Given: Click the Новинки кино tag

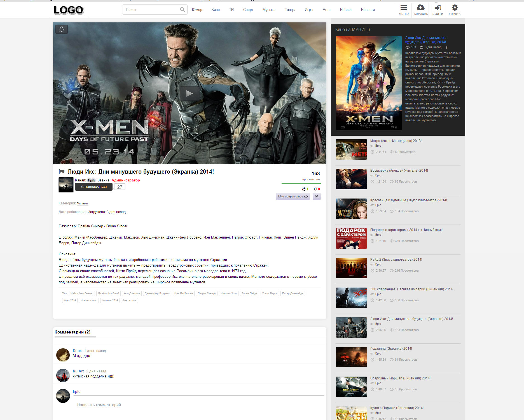Looking at the screenshot, I should (89, 300).
